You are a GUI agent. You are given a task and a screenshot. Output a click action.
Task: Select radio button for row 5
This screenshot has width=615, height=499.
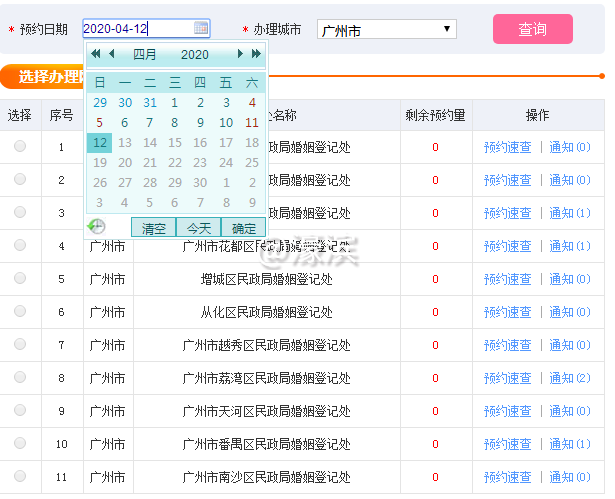[x=20, y=279]
